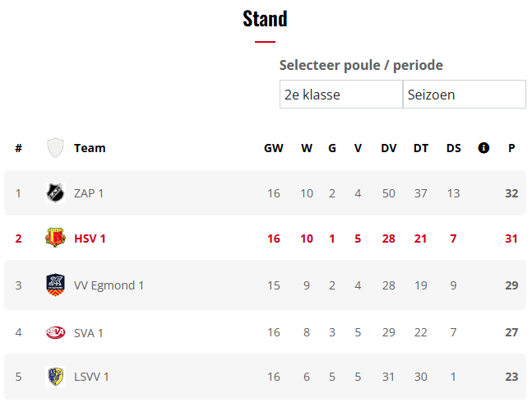This screenshot has width=532, height=403.
Task: Click the P points column header
Action: point(511,148)
